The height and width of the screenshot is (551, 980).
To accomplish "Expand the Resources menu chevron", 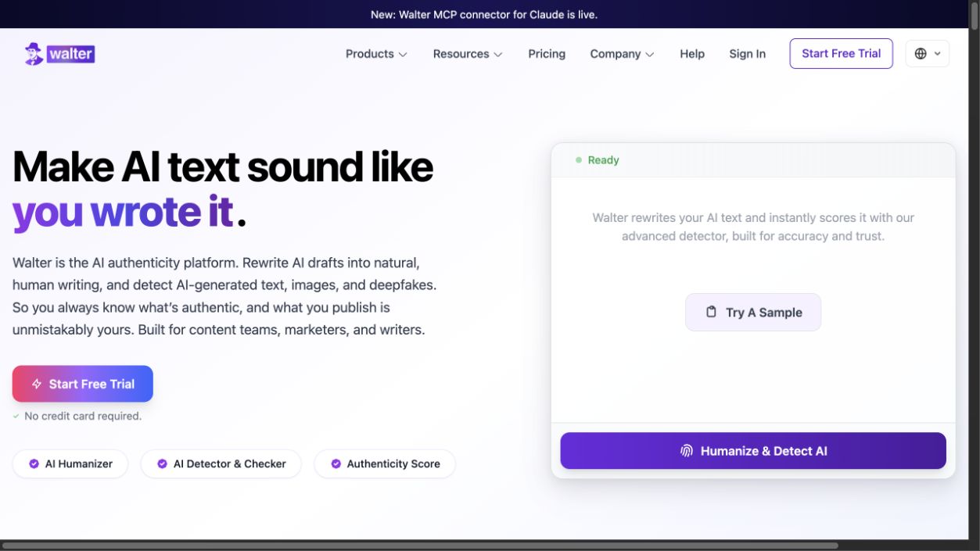I will pyautogui.click(x=498, y=55).
